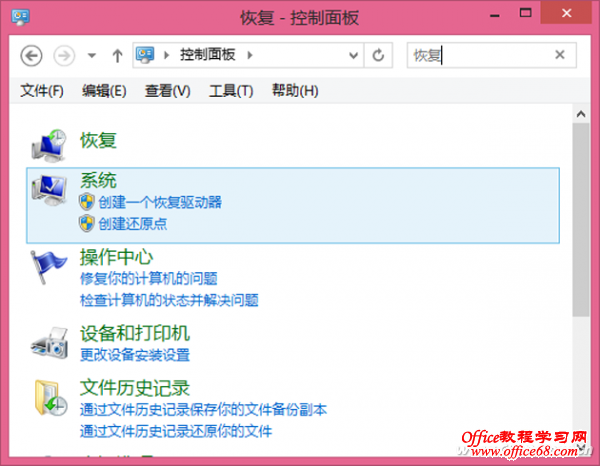Refresh the Control Panel view

(378, 55)
